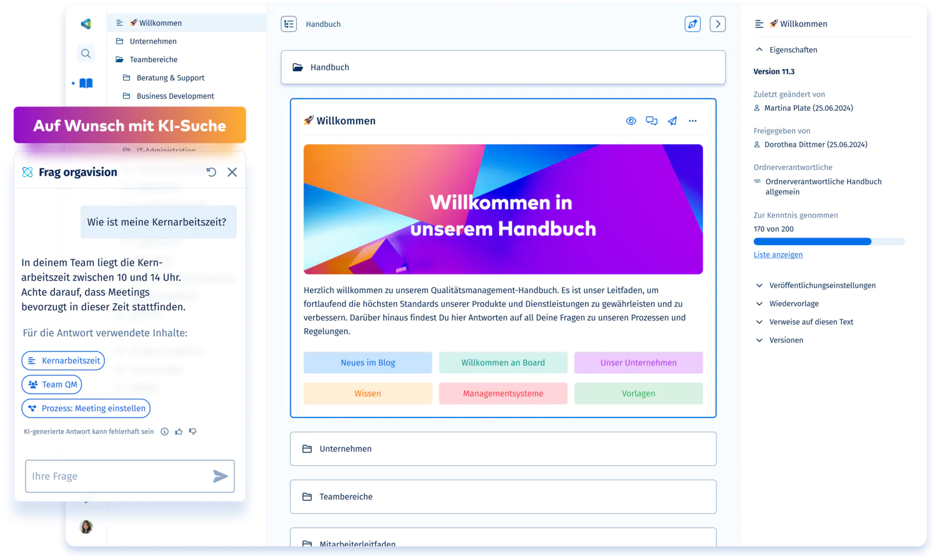Click the Neues im Blog button

(368, 363)
